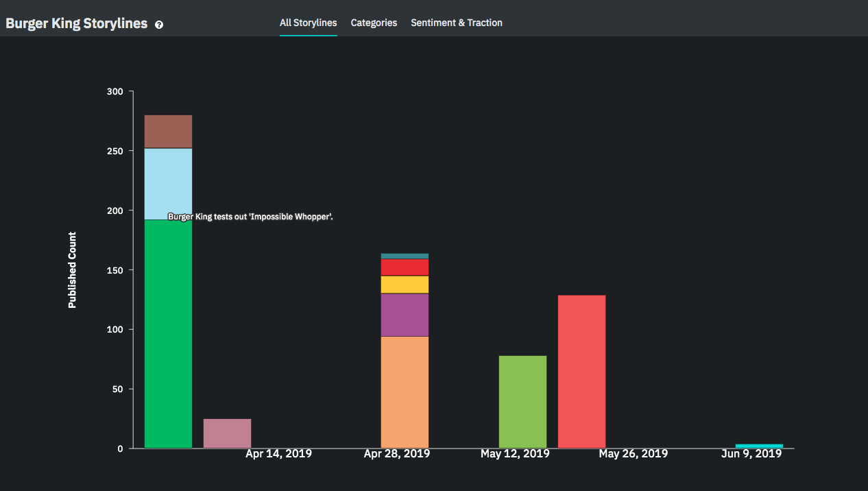Select the light blue bar segment
This screenshot has height=491, width=868.
click(168, 184)
